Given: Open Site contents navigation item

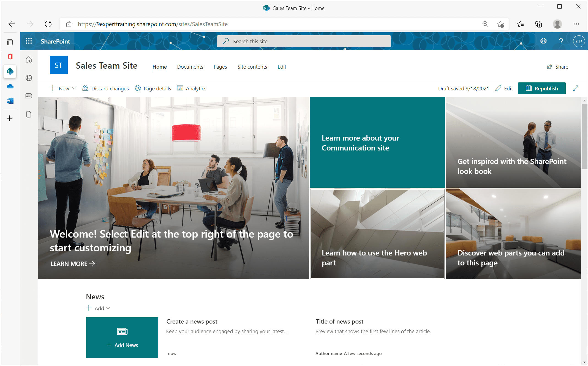Looking at the screenshot, I should [x=252, y=67].
